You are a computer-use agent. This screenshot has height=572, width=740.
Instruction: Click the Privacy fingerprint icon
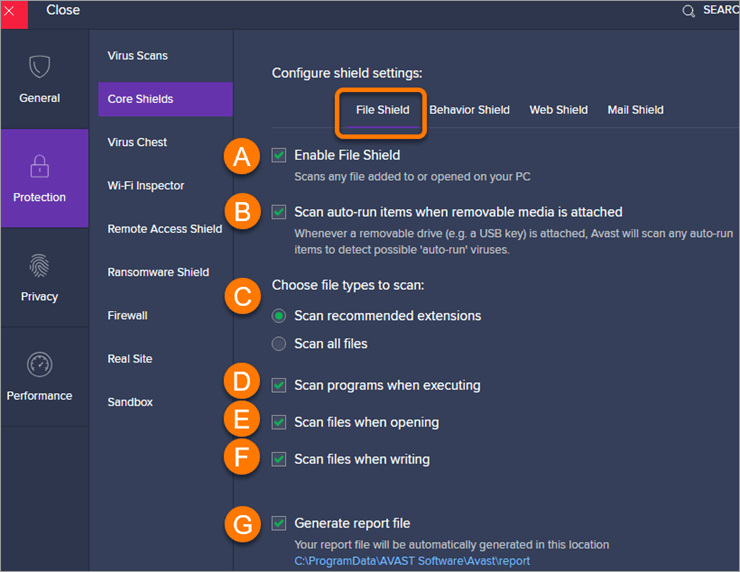pos(40,266)
